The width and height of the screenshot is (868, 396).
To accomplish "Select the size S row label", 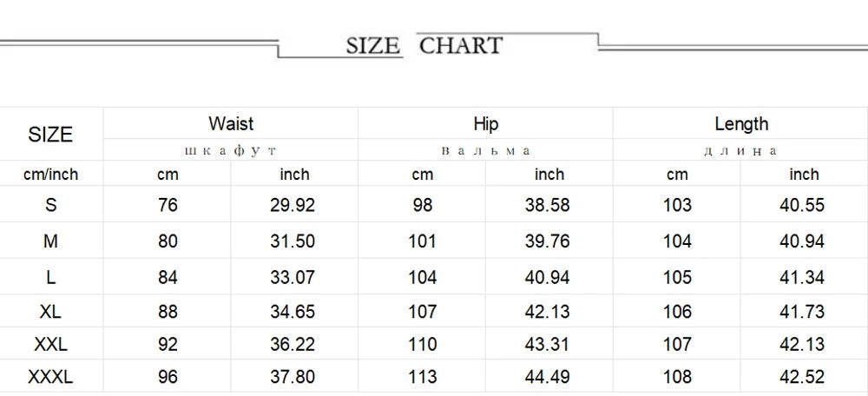I will pos(51,205).
